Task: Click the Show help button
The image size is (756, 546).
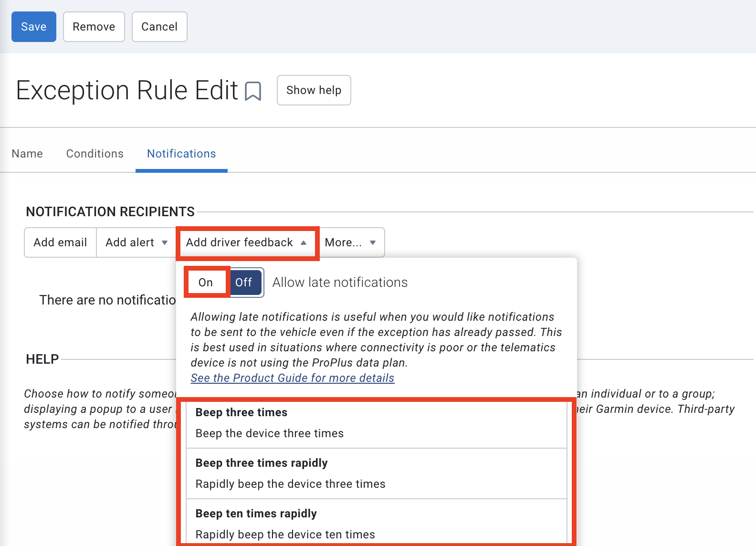Action: pos(314,90)
